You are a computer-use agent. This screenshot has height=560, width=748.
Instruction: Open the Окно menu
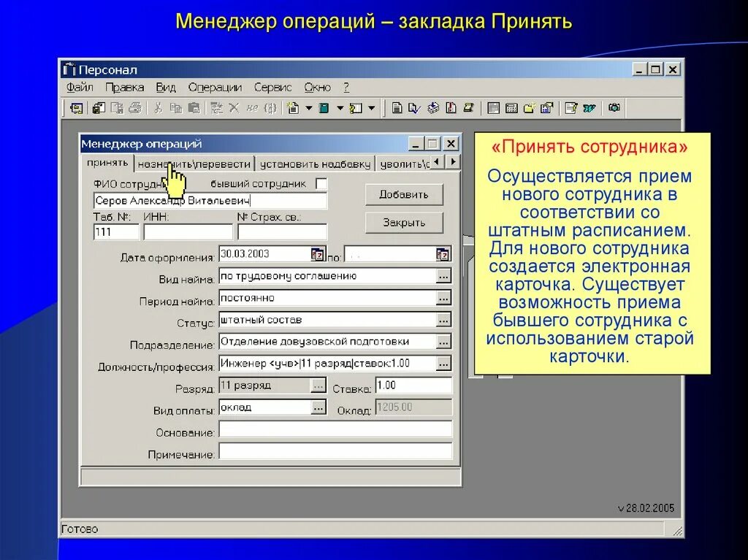(317, 88)
